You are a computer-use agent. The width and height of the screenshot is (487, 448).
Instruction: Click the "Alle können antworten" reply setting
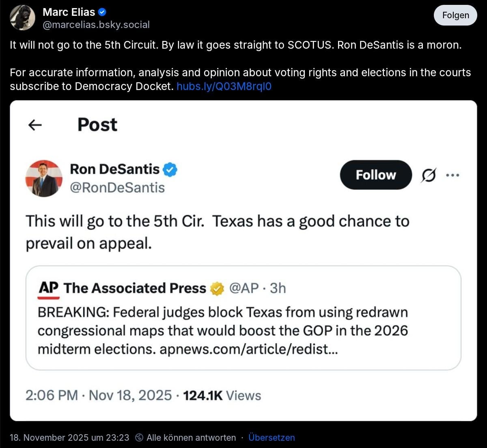click(191, 438)
